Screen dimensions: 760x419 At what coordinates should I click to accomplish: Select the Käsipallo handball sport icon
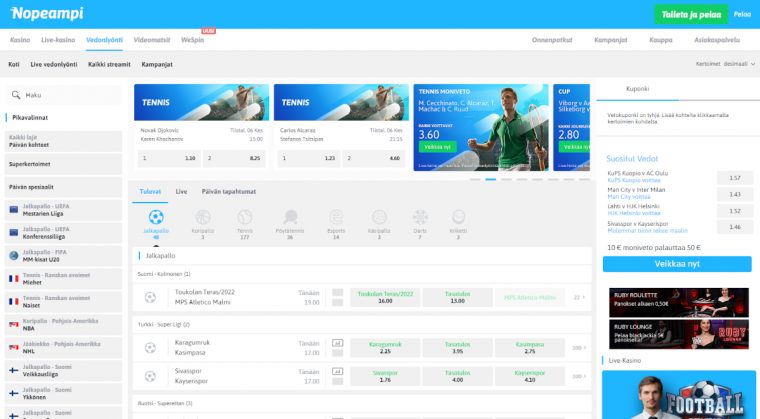(379, 217)
